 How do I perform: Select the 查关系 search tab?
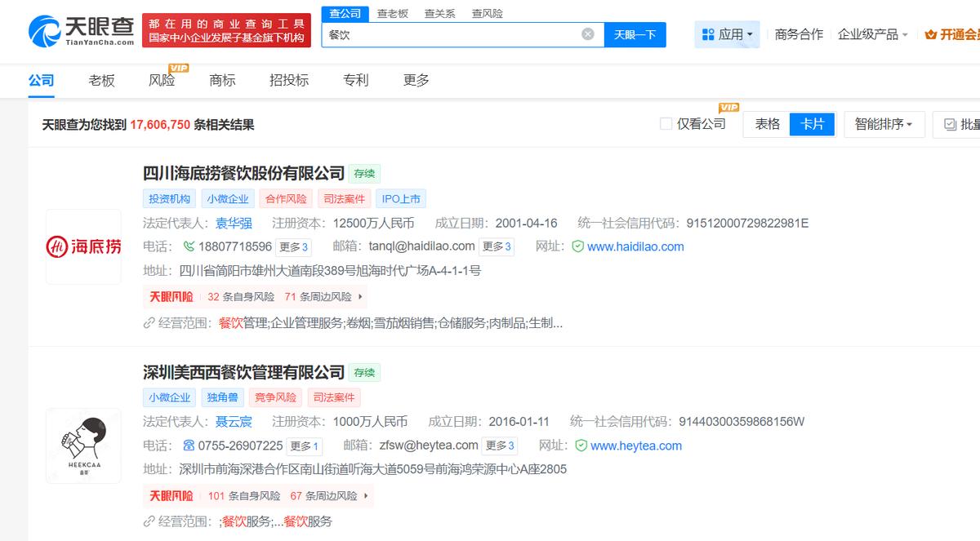[x=439, y=13]
